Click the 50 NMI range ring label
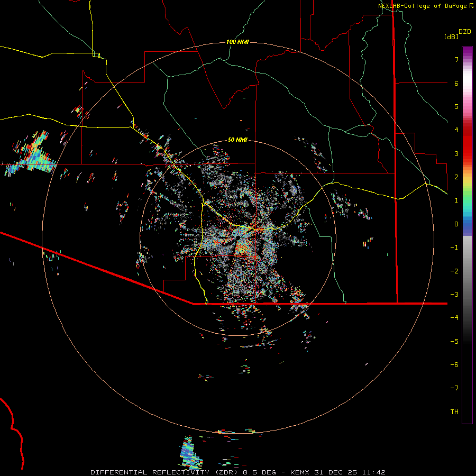Image resolution: width=476 pixels, height=476 pixels. click(x=237, y=140)
